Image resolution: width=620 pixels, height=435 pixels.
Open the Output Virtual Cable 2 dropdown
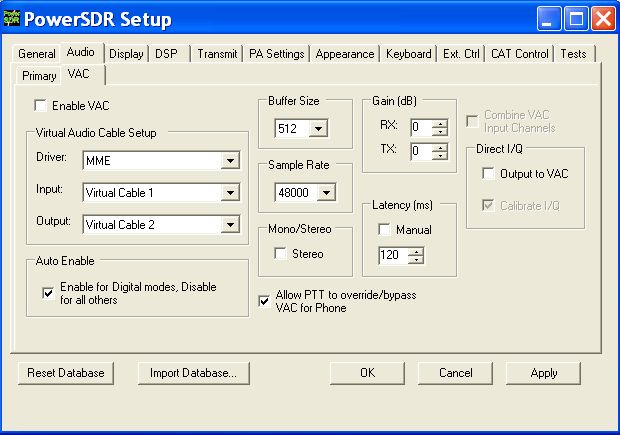pyautogui.click(x=231, y=225)
